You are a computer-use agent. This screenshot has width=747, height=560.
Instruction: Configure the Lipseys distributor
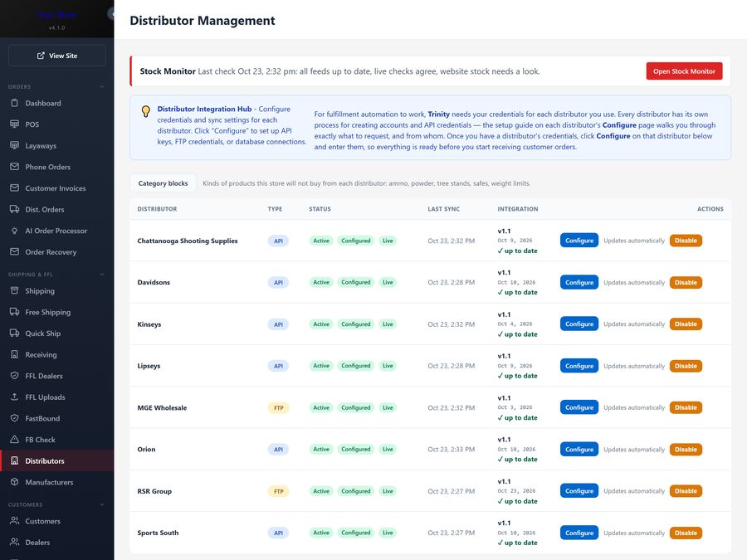[x=579, y=366]
